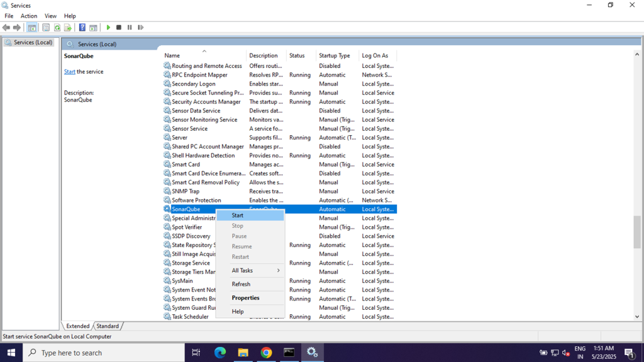Click the muted speaker volume tray icon
Image resolution: width=644 pixels, height=362 pixels.
click(565, 353)
